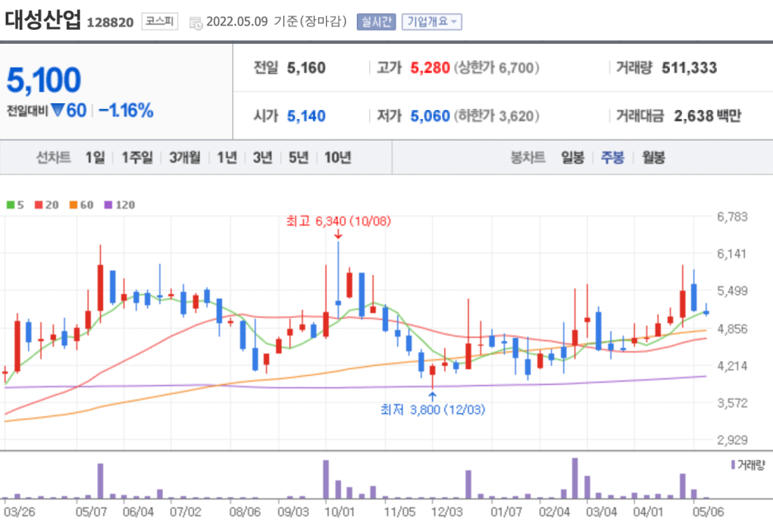Click the purple 120-period moving average swatch
Image resolution: width=773 pixels, height=532 pixels.
(108, 205)
